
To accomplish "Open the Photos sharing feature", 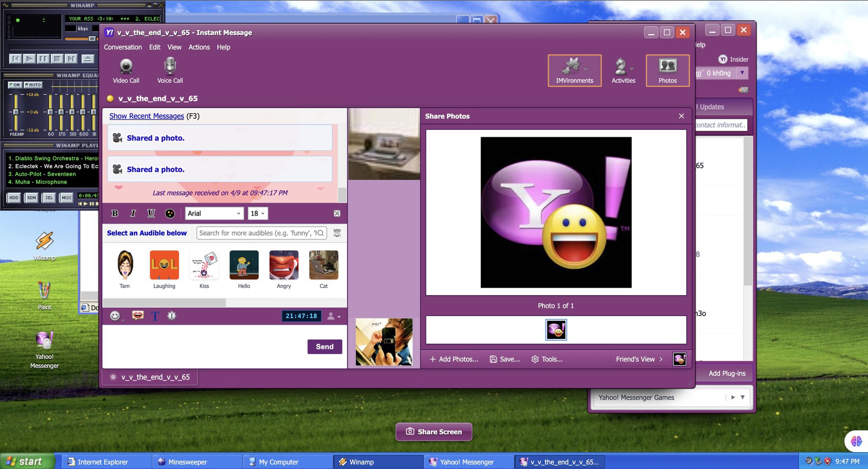I will [x=667, y=70].
